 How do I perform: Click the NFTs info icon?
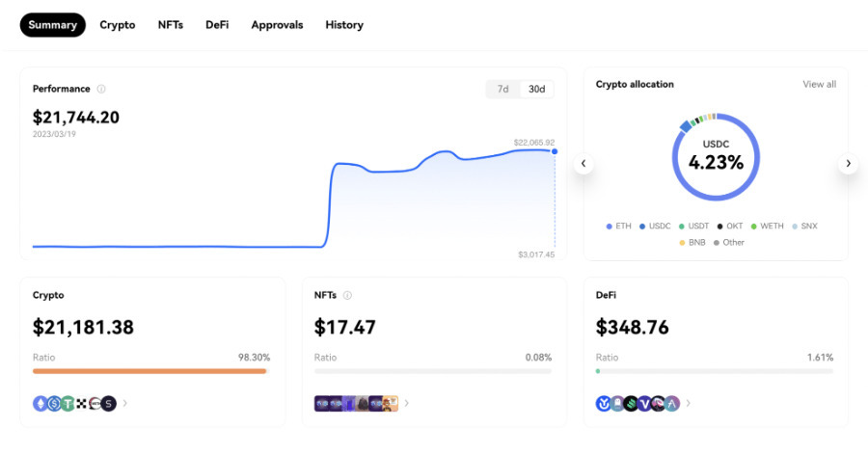point(347,295)
